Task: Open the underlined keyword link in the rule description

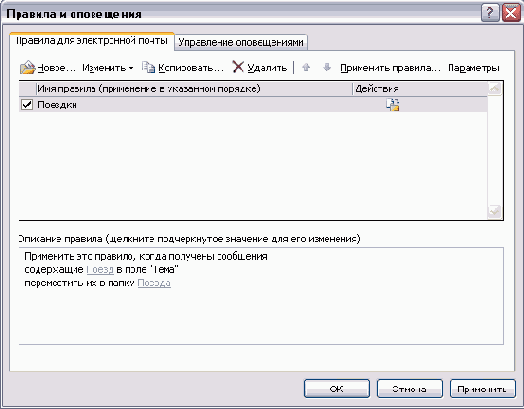Action: pyautogui.click(x=100, y=269)
